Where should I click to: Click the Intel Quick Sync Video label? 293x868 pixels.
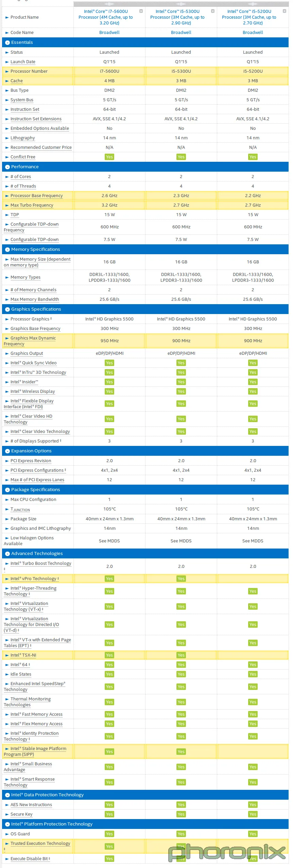(34, 363)
